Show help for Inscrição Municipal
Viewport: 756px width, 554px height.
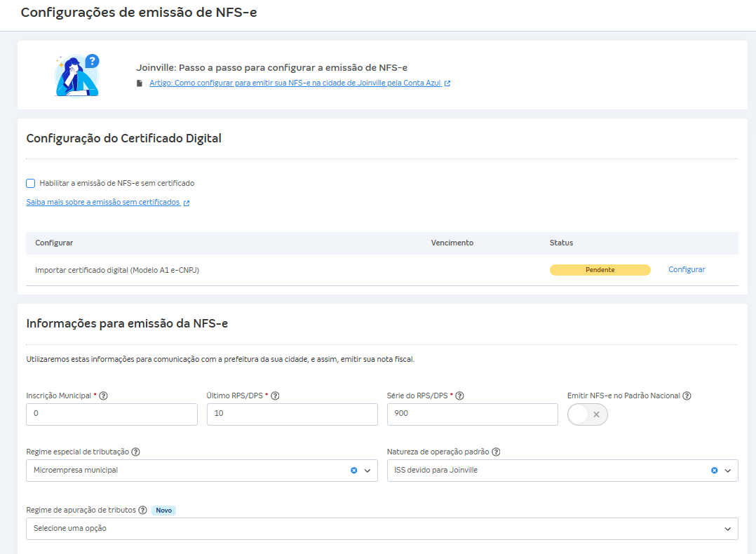pyautogui.click(x=103, y=396)
